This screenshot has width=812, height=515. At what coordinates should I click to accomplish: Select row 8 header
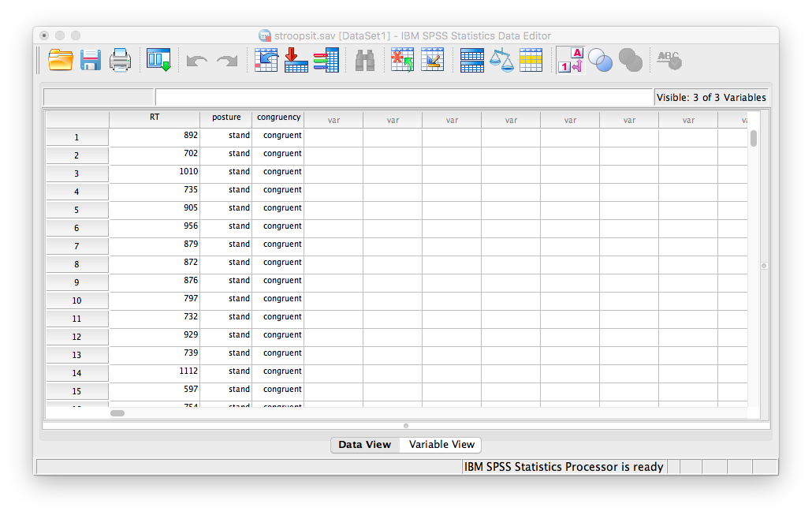pos(76,264)
